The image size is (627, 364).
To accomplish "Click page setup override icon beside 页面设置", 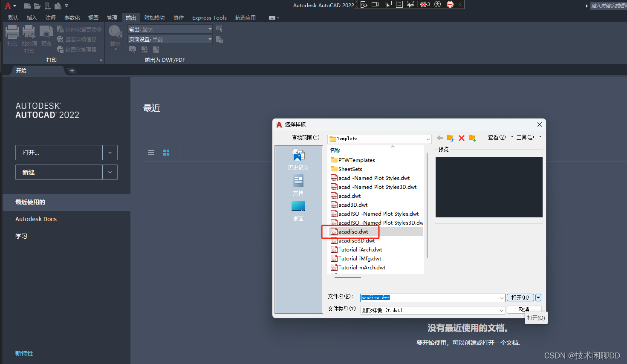I will 220,39.
